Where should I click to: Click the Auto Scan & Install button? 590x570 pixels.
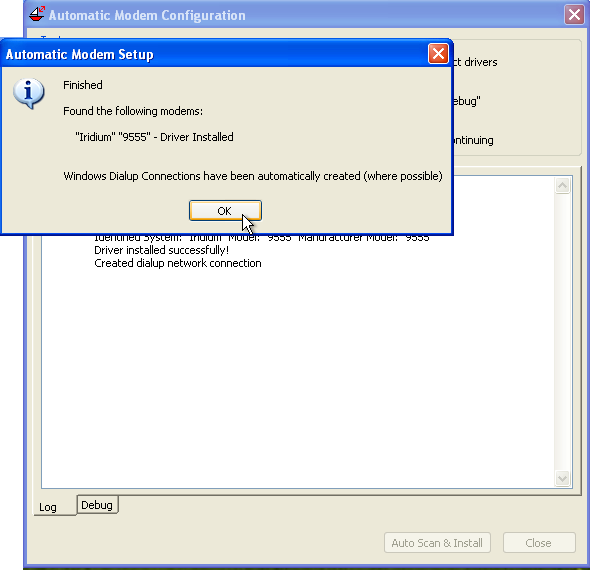click(437, 543)
